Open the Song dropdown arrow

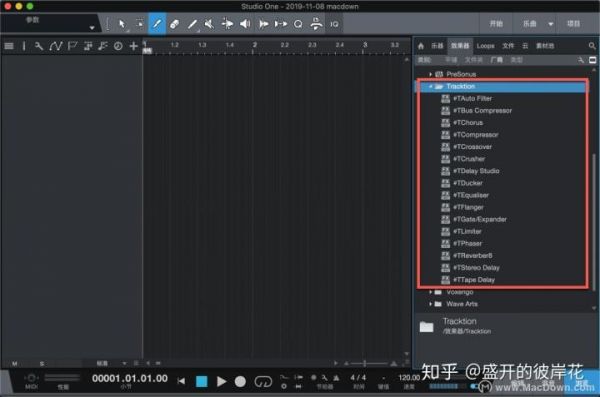551,24
